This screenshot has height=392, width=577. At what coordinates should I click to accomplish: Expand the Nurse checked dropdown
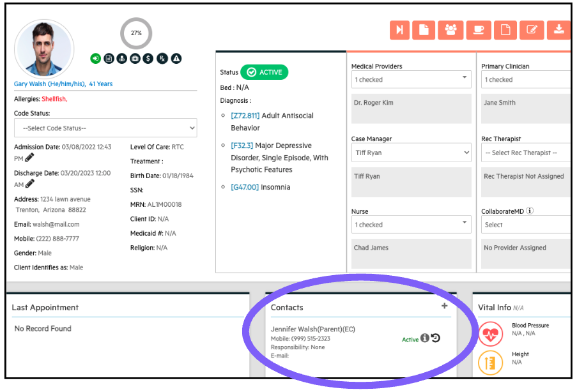[411, 224]
